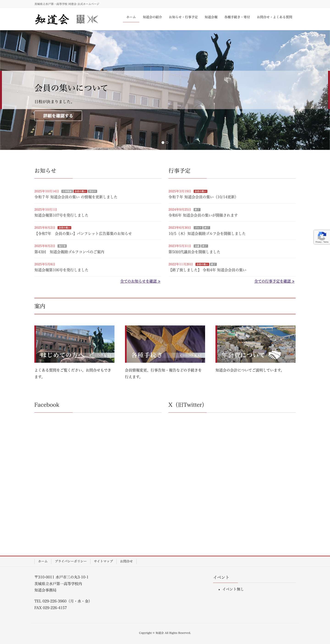The image size is (330, 644).
Task: Click the 詳細を確認する button
Action: tap(58, 116)
